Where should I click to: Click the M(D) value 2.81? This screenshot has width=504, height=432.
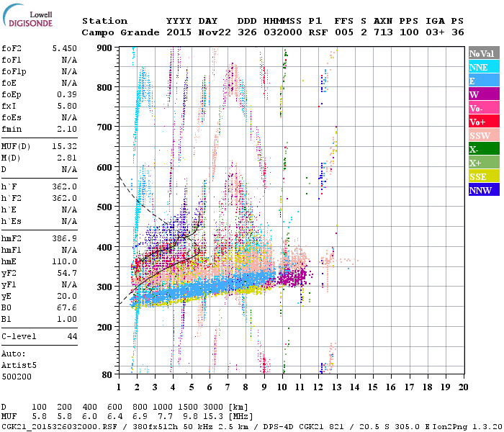pyautogui.click(x=67, y=158)
